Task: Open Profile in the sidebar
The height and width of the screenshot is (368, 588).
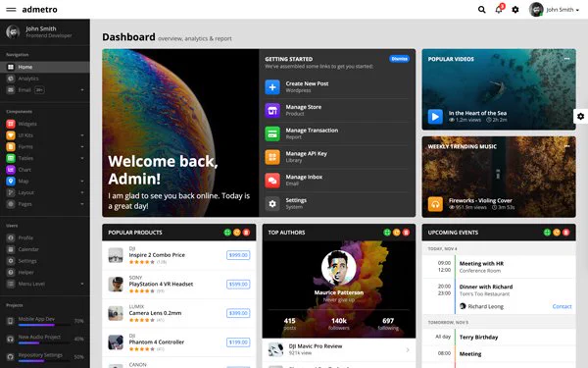Action: pyautogui.click(x=45, y=237)
